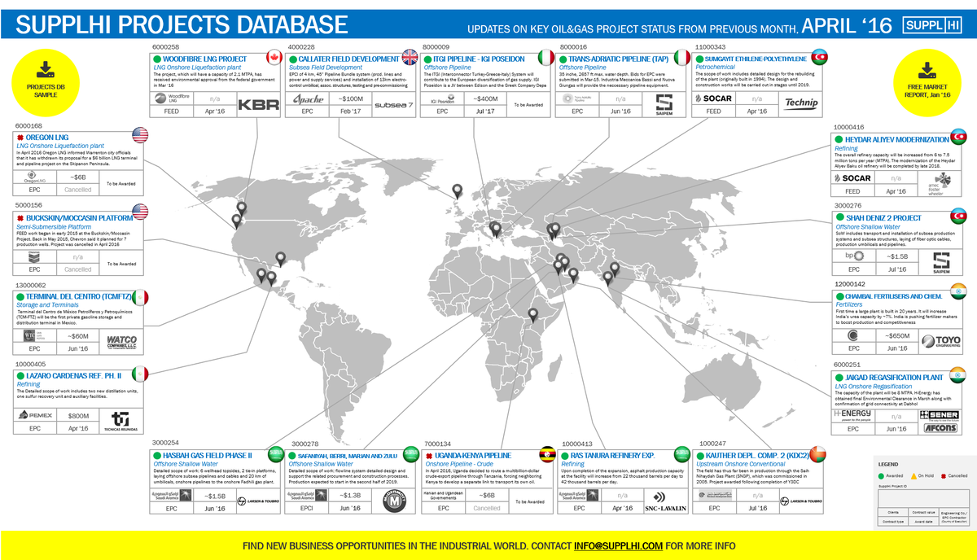The height and width of the screenshot is (560, 977).
Task: Select project ID 13000062
Action: pyautogui.click(x=31, y=286)
